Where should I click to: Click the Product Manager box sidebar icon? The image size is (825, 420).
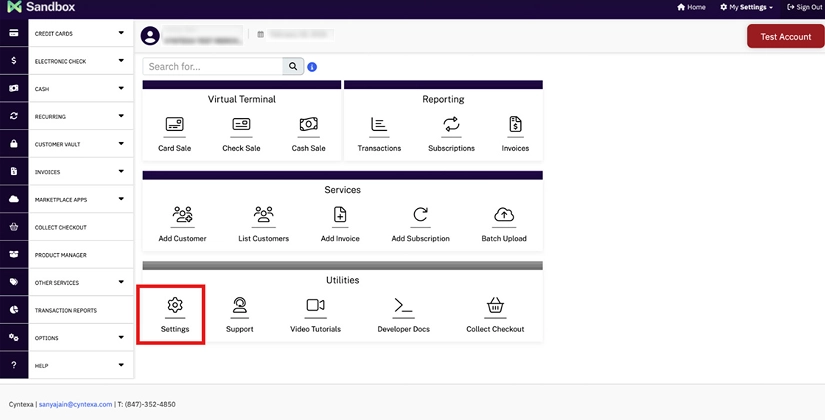[x=14, y=254]
